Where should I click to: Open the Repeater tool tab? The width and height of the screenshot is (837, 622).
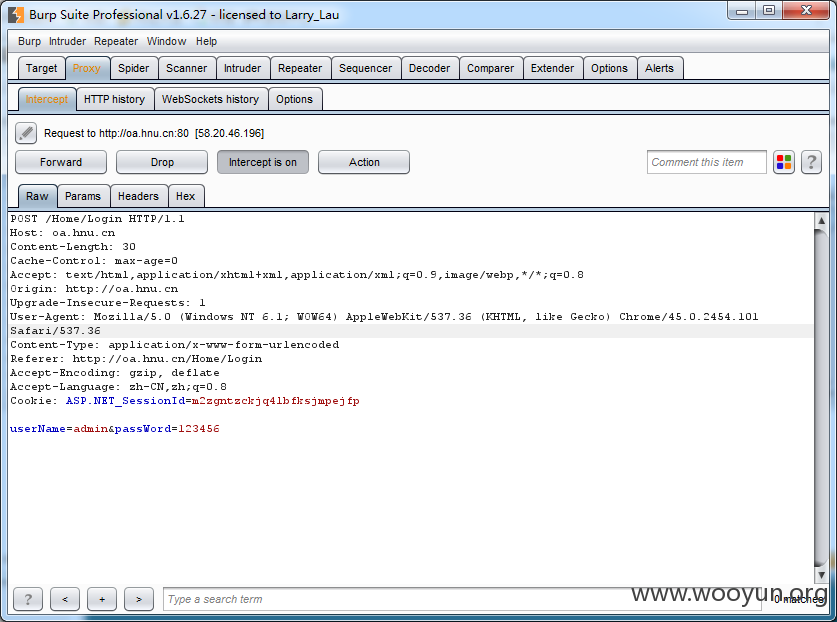pyautogui.click(x=300, y=68)
